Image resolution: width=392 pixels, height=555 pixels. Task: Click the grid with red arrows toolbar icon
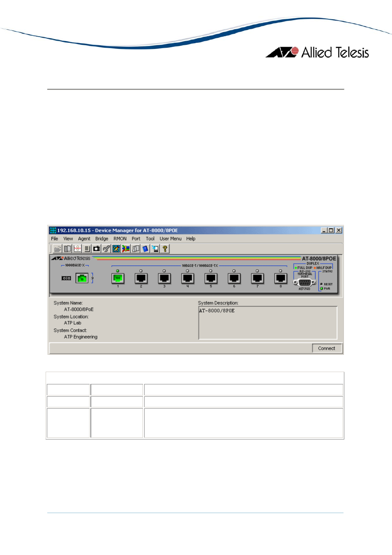(x=77, y=249)
